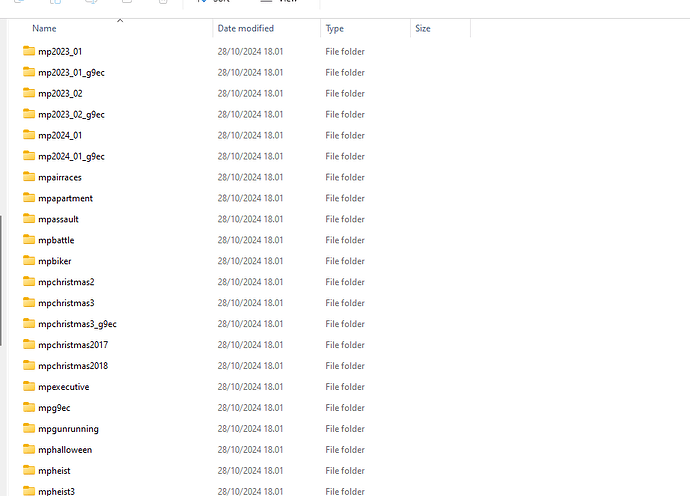Select the mpexecutive folder name
The height and width of the screenshot is (496, 690).
(64, 387)
